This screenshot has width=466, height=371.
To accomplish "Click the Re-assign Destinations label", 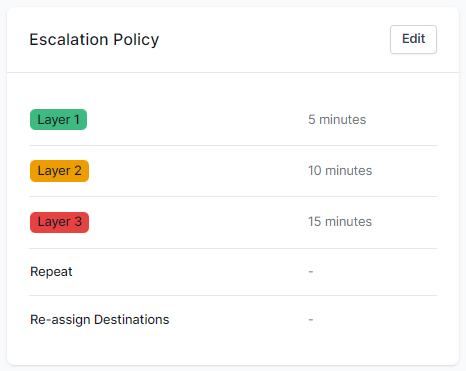I will (100, 320).
